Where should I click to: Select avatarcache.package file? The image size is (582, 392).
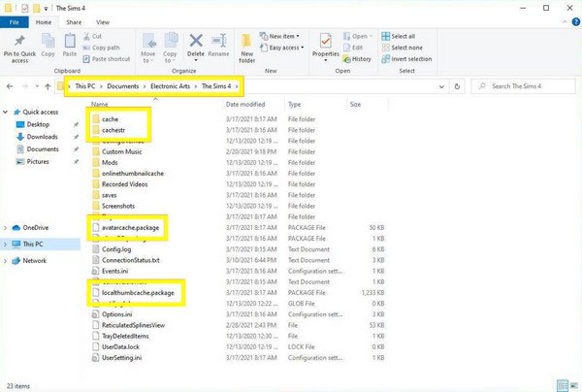(130, 228)
